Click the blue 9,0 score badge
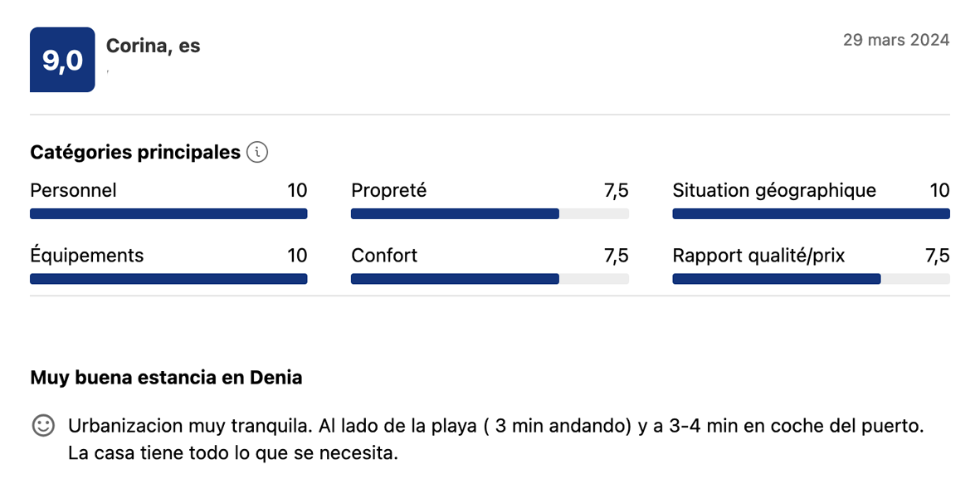The height and width of the screenshot is (479, 980). click(62, 60)
